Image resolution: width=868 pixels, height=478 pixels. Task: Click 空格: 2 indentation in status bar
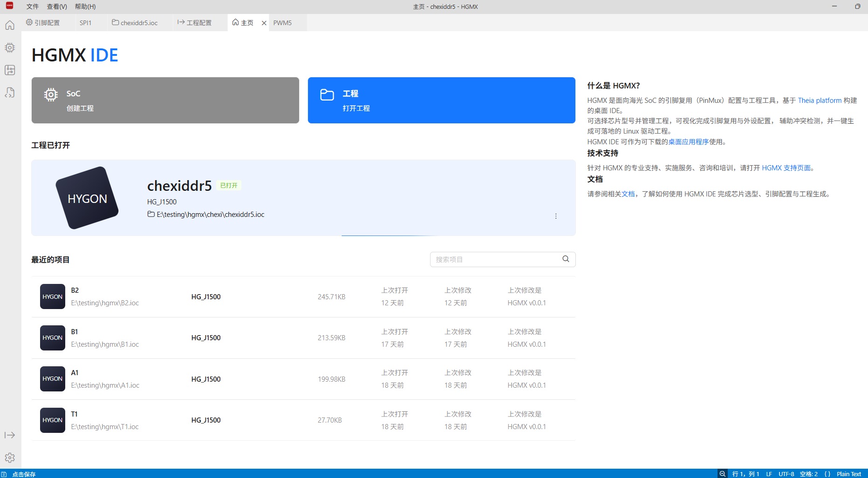[808, 474]
